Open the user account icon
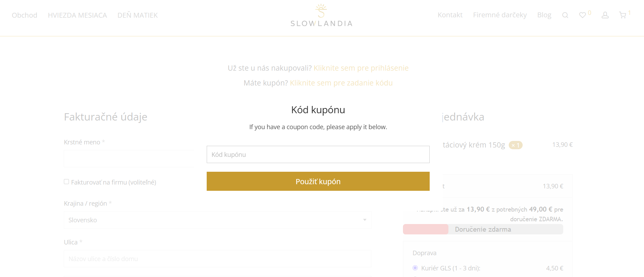 tap(605, 15)
